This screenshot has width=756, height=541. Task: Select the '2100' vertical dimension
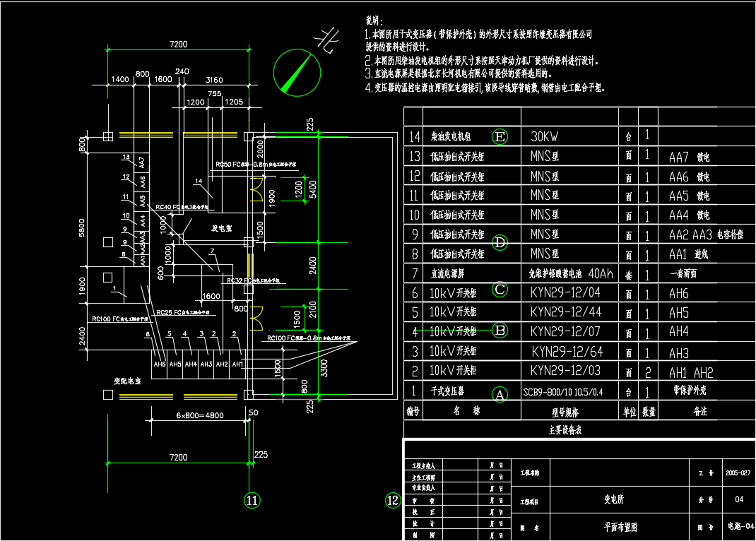pyautogui.click(x=313, y=309)
